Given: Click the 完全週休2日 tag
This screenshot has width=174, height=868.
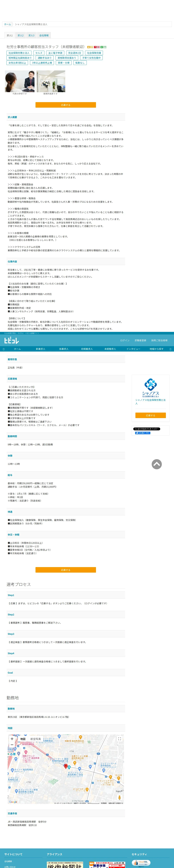Looking at the screenshot, I should pos(75,53).
